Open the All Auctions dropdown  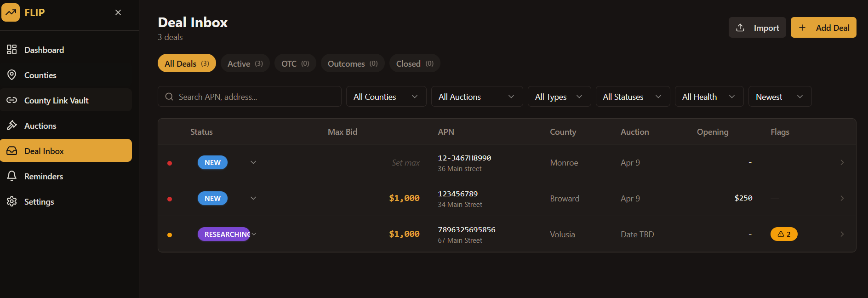click(x=477, y=97)
